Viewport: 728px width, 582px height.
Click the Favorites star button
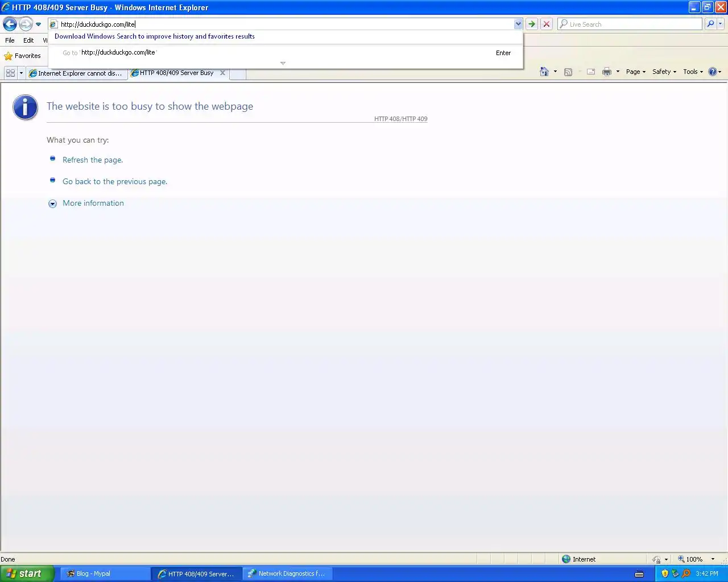click(22, 56)
